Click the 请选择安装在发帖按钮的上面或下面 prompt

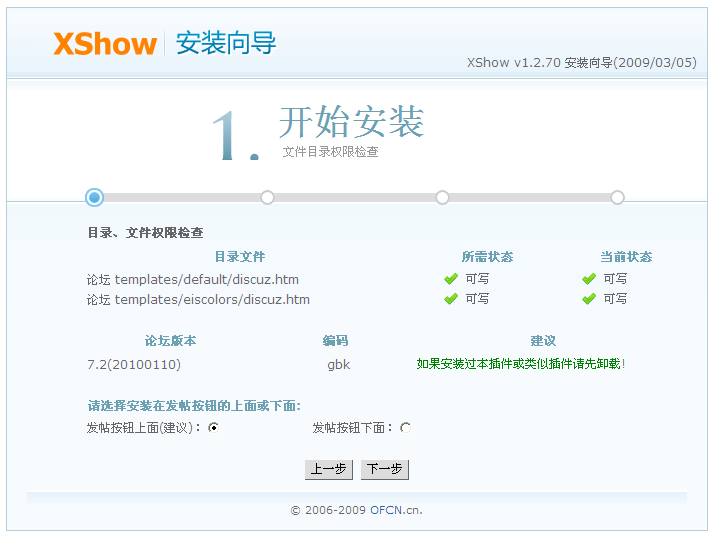194,406
